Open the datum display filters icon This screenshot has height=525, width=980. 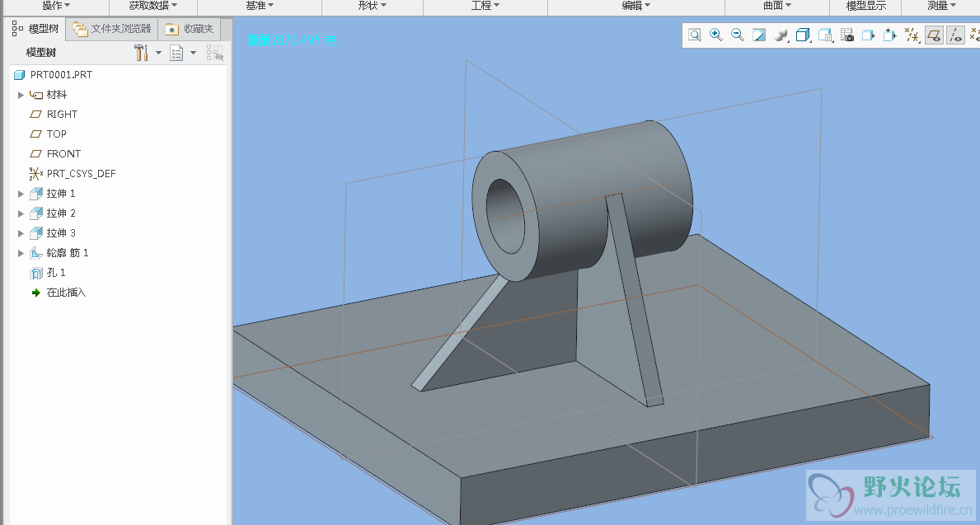pyautogui.click(x=912, y=35)
